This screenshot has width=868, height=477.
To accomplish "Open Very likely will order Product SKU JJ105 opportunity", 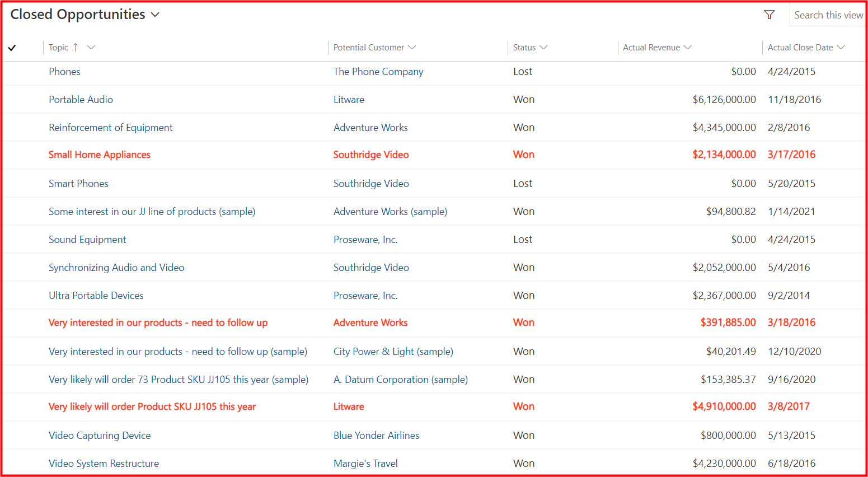I will click(x=152, y=406).
